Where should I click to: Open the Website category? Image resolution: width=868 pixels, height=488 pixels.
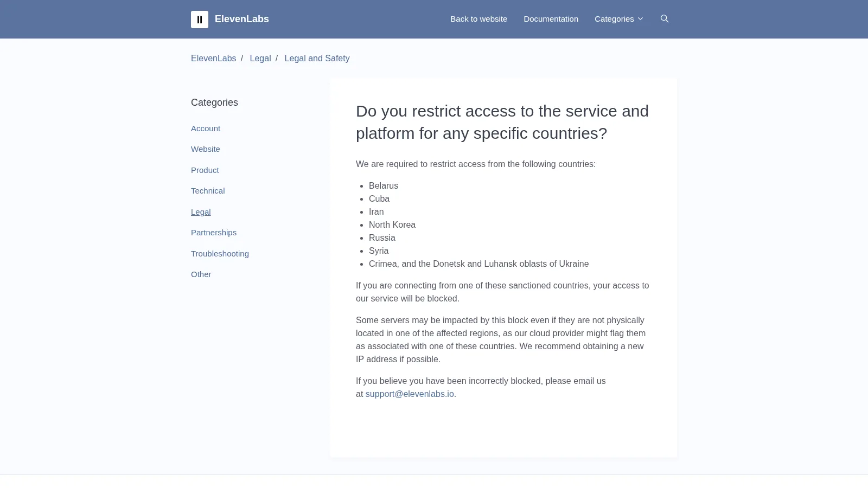206,149
